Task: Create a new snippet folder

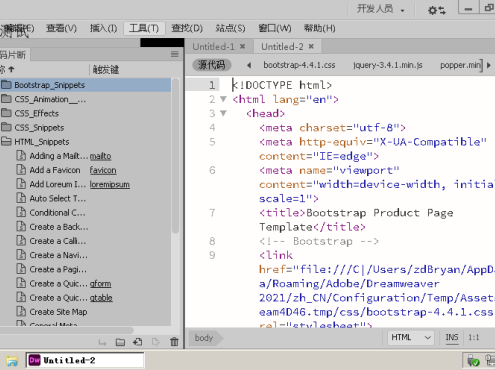Action: [x=120, y=342]
